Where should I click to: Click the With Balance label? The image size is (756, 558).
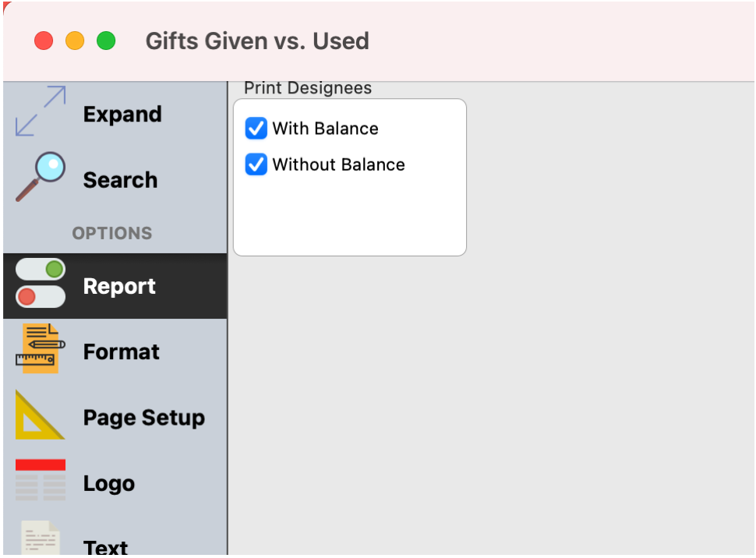click(x=326, y=129)
